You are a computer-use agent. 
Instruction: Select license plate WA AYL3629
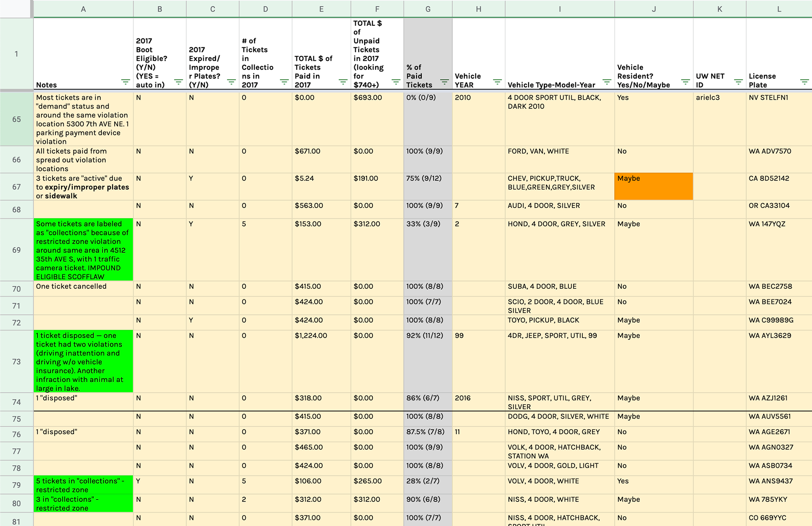click(x=779, y=362)
